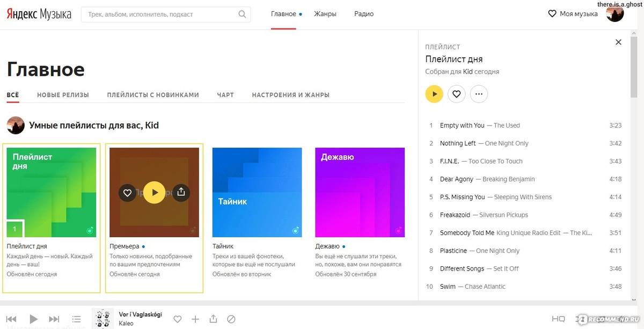This screenshot has width=644, height=329.
Task: Open artist Breaking Benjamin
Action: tap(509, 179)
